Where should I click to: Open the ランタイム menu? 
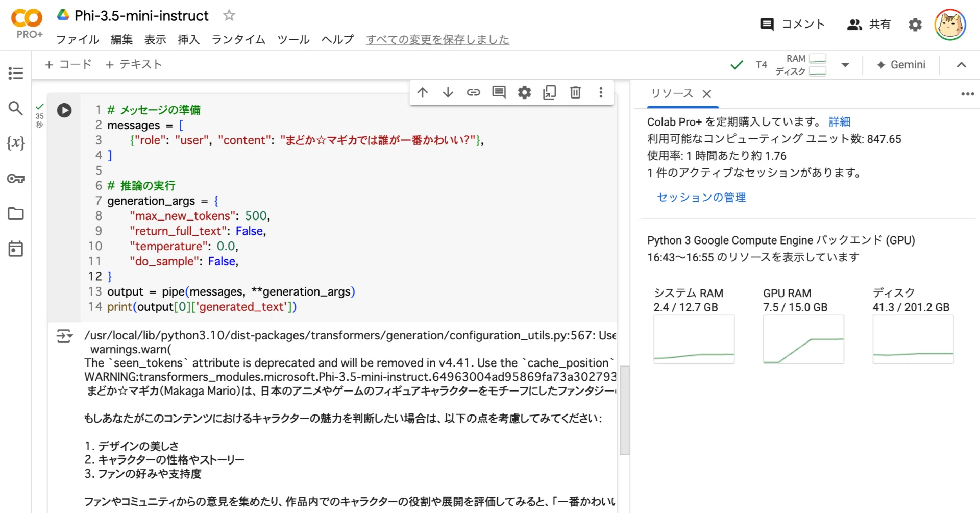[x=238, y=39]
